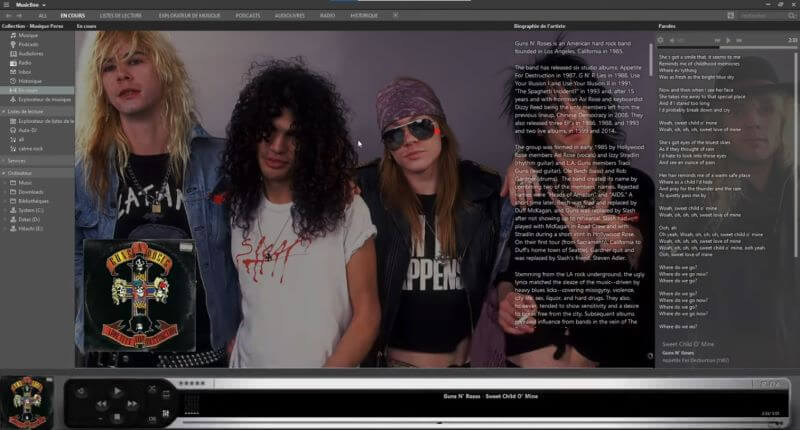This screenshot has height=430, width=800.
Task: Click the speaker volume icon in Paroles panel
Action: click(672, 40)
